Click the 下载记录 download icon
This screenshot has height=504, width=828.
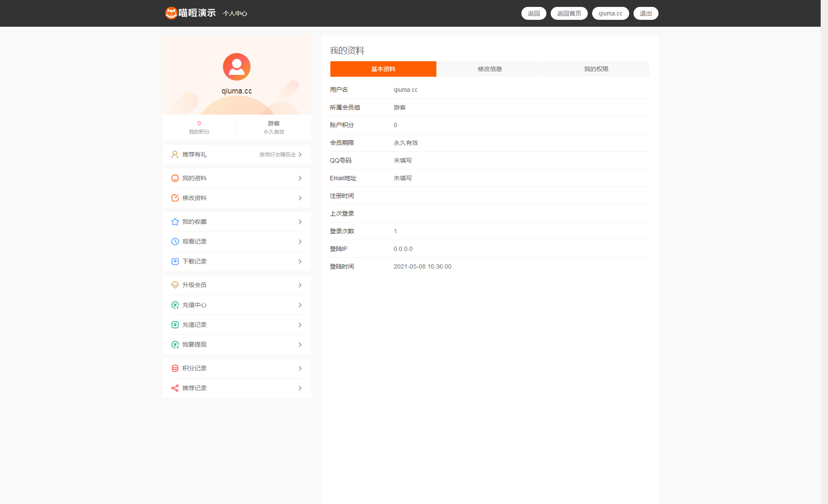click(x=175, y=261)
